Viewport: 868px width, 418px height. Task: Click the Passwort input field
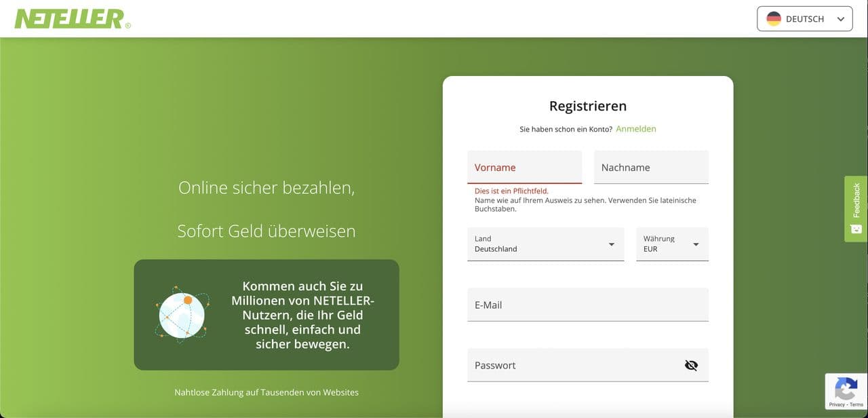click(x=570, y=366)
